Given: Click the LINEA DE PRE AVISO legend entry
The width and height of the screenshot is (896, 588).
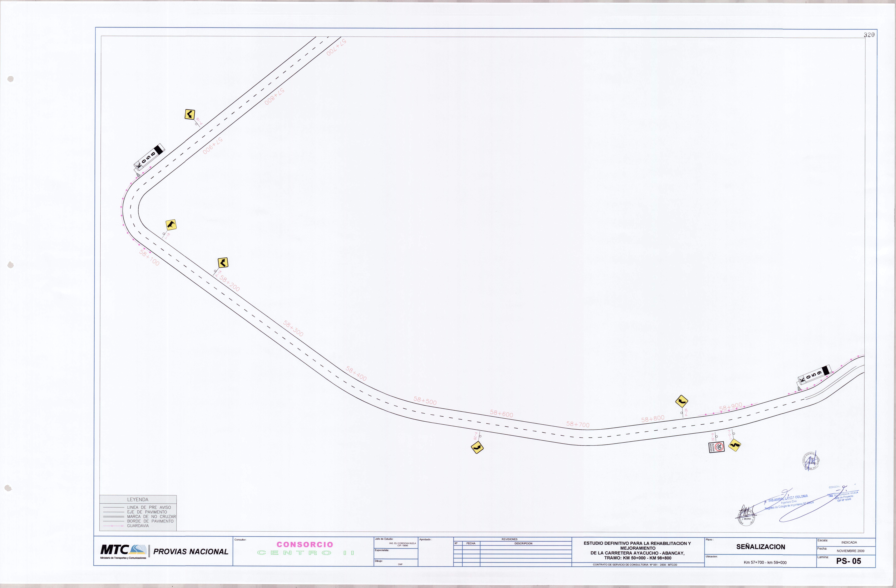Looking at the screenshot, I should (149, 507).
